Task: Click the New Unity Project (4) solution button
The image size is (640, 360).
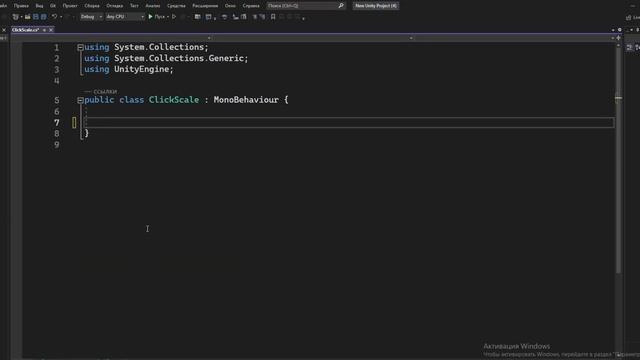Action: click(x=376, y=6)
